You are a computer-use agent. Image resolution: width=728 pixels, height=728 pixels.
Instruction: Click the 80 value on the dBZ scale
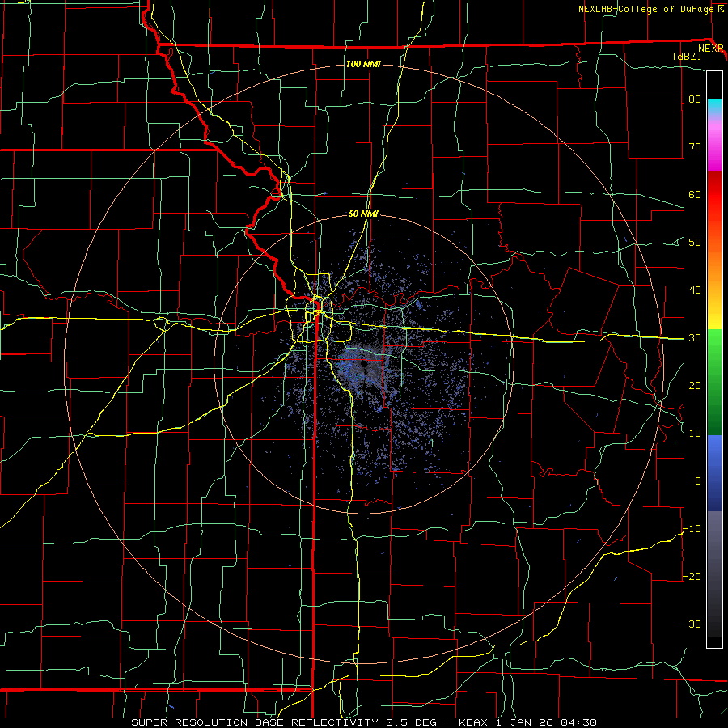point(695,99)
